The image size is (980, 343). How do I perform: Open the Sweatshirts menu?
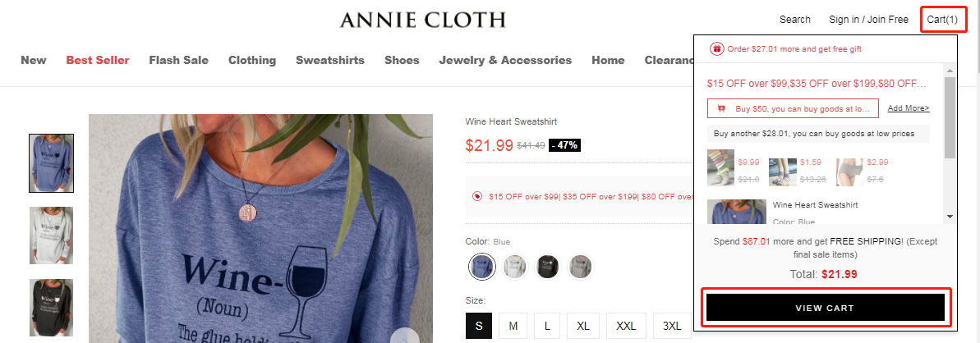(330, 60)
